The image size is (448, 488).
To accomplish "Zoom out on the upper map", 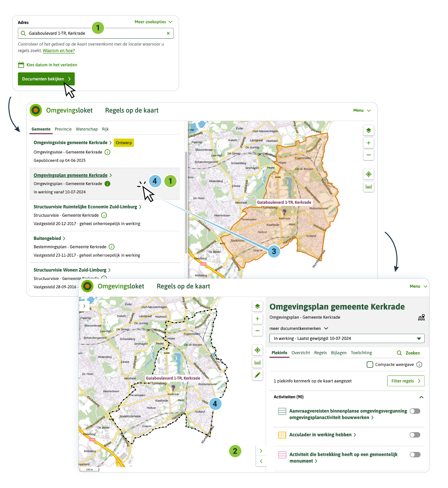I will [368, 155].
